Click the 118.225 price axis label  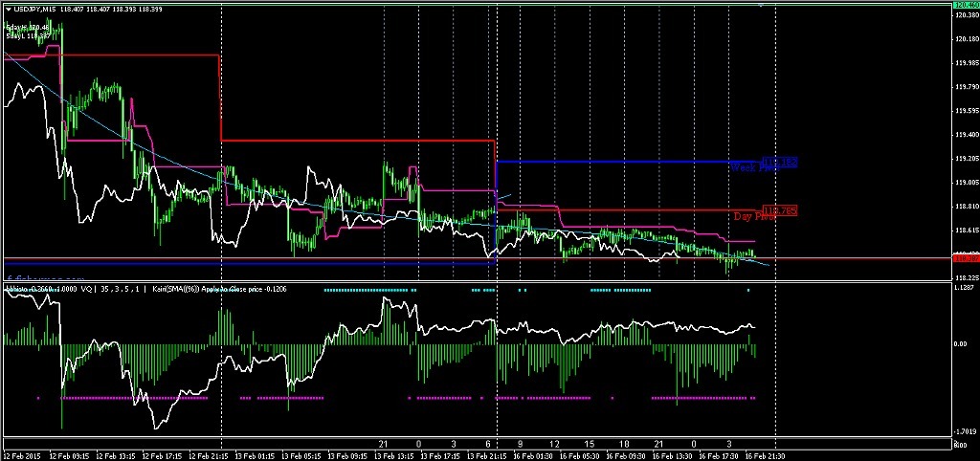point(966,278)
